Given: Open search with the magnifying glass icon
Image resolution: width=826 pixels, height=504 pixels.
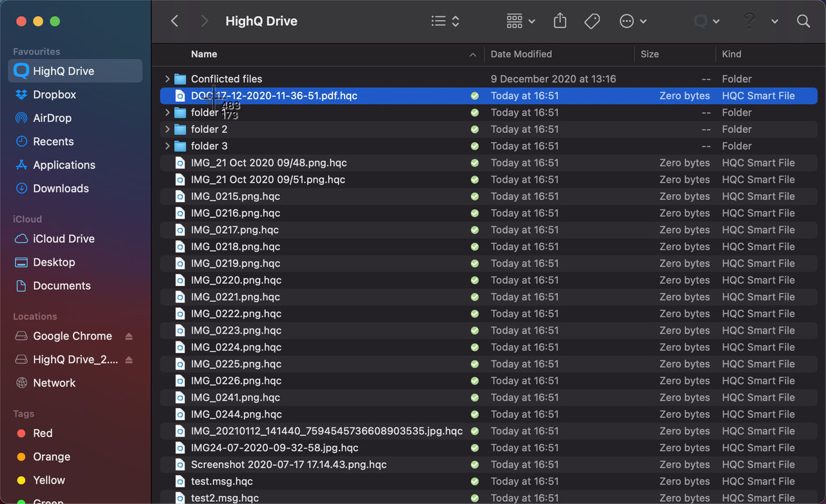Looking at the screenshot, I should pos(803,21).
